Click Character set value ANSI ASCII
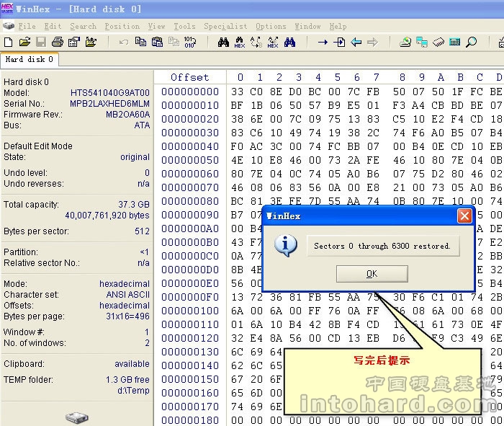The image size is (504, 426). (x=128, y=295)
